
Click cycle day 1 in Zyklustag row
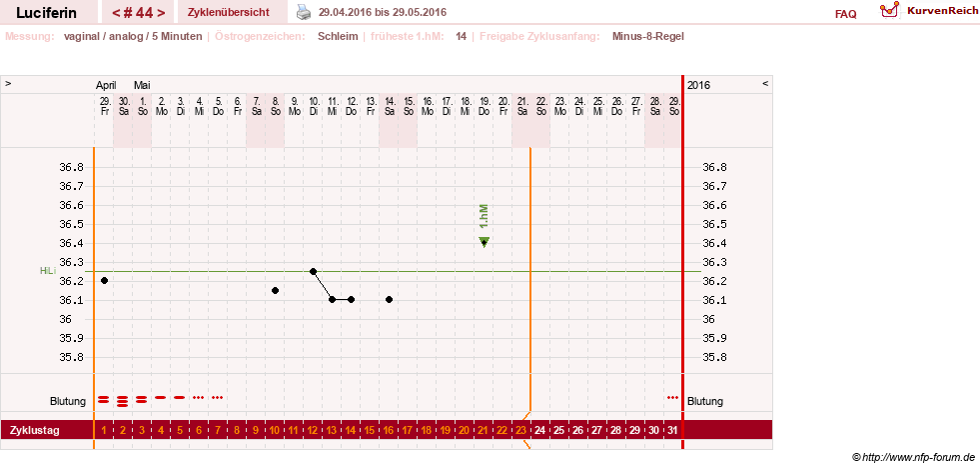click(x=104, y=430)
